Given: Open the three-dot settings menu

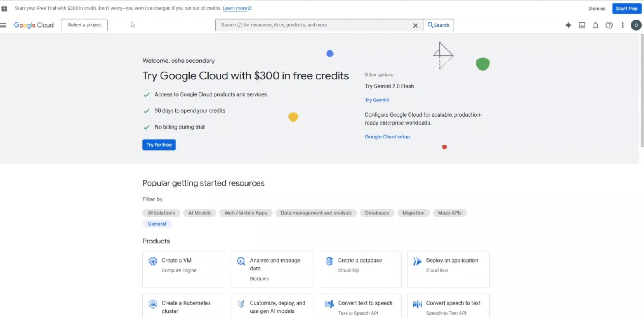Looking at the screenshot, I should pos(622,25).
